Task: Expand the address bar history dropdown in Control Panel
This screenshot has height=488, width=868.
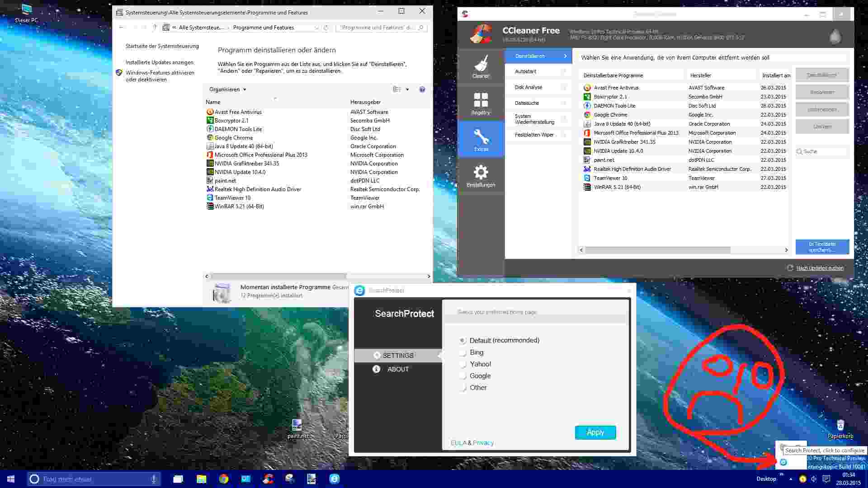Action: [x=316, y=28]
